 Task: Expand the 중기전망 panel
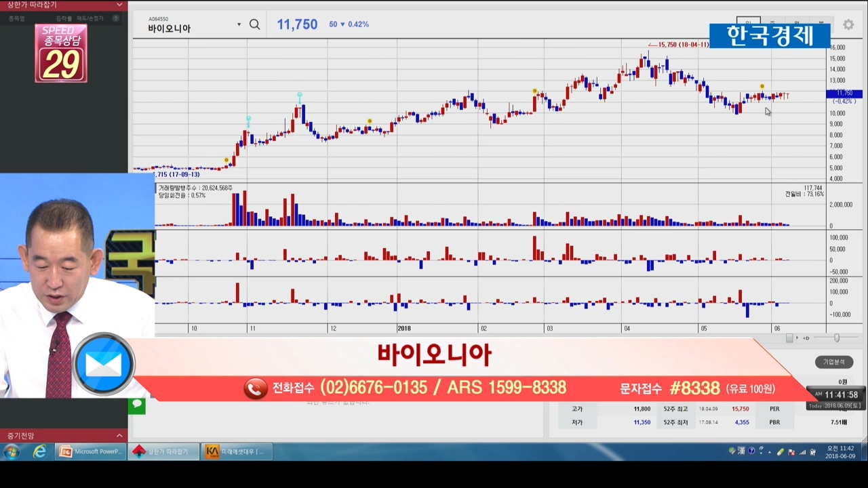(119, 436)
